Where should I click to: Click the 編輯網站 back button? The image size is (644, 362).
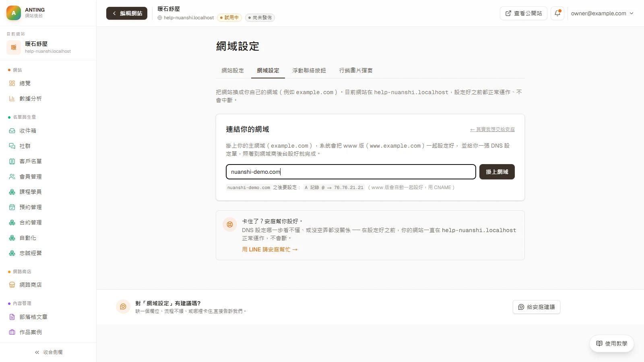[127, 13]
